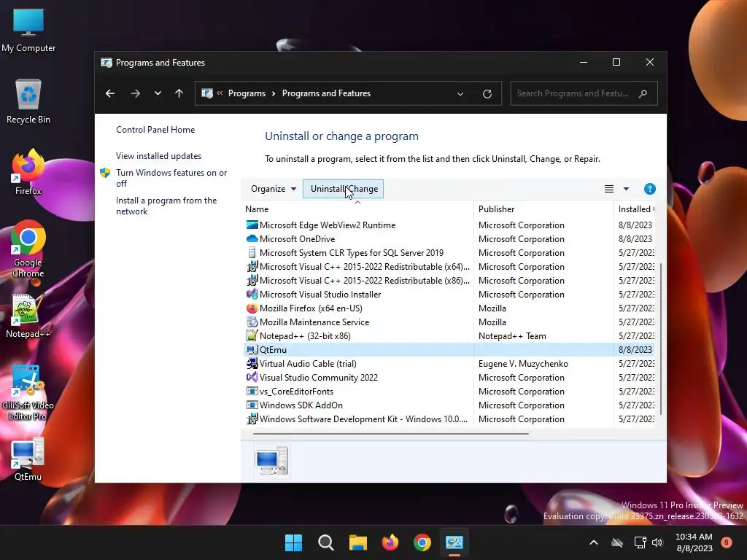747x560 pixels.
Task: Select the Visual Studio Community 2022 icon
Action: [252, 377]
